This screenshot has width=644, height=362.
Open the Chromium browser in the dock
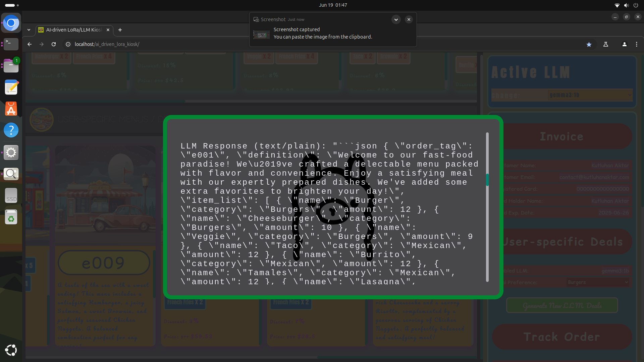tap(11, 23)
